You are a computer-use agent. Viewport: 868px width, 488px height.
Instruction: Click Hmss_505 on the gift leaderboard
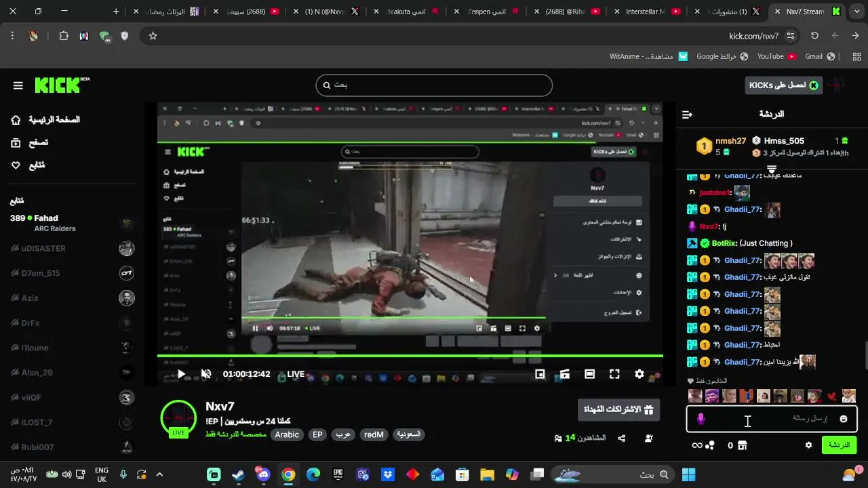click(784, 141)
